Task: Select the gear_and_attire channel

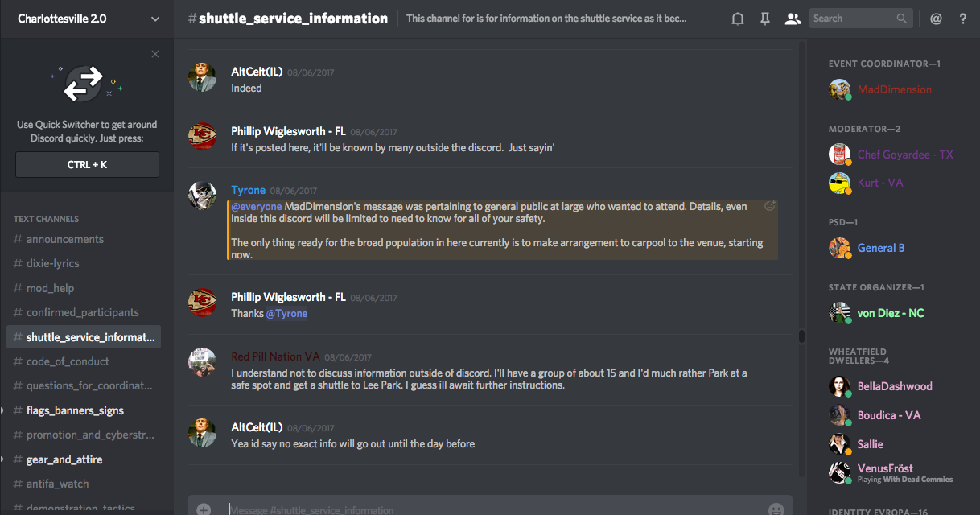Action: (x=64, y=459)
